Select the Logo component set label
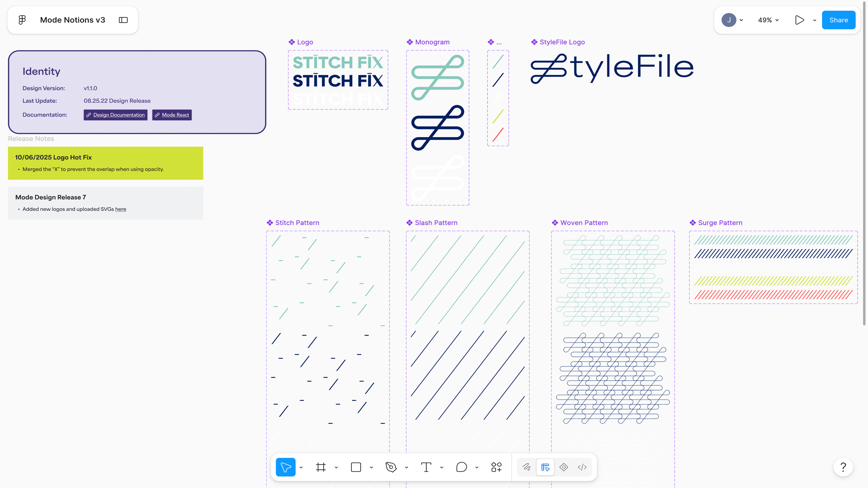Viewport: 868px width, 488px height. click(x=301, y=42)
